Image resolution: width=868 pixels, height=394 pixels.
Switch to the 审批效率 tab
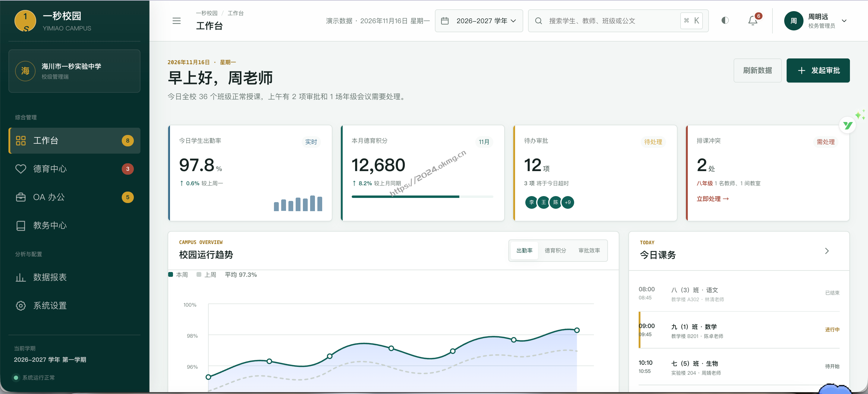(589, 250)
